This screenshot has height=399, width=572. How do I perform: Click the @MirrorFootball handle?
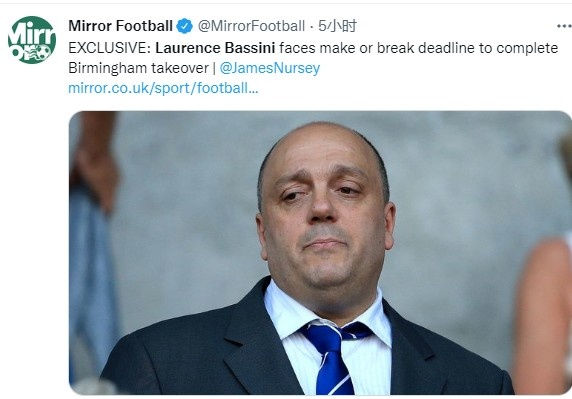pyautogui.click(x=251, y=26)
